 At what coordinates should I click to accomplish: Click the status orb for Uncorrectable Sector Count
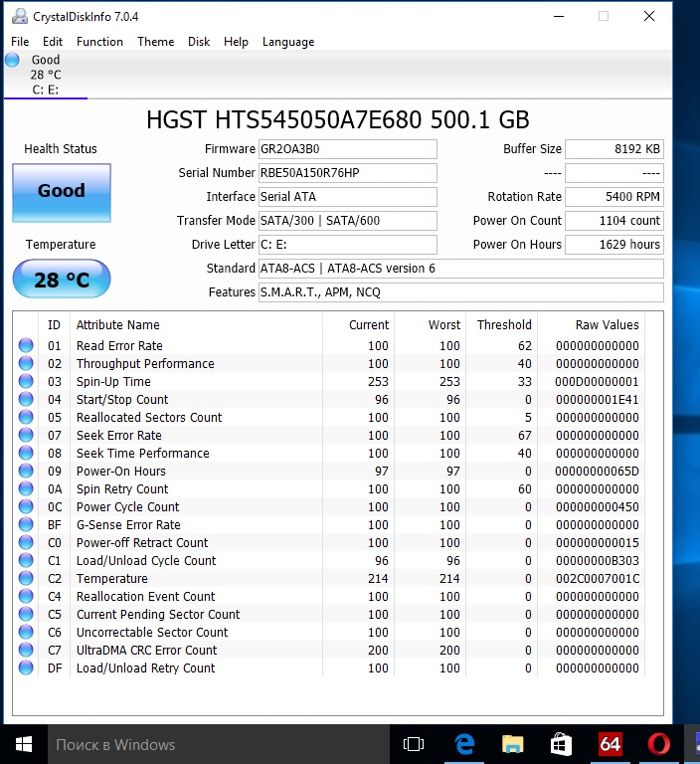[26, 632]
